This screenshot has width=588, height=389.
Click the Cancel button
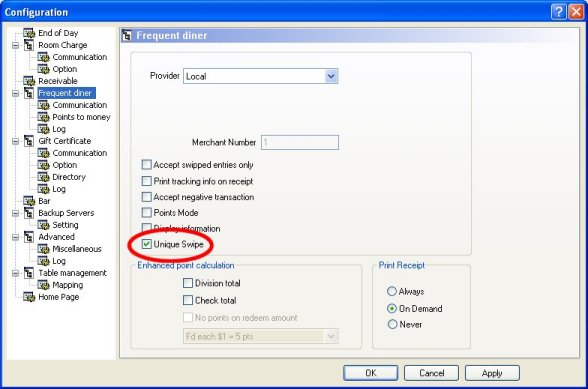coord(431,373)
